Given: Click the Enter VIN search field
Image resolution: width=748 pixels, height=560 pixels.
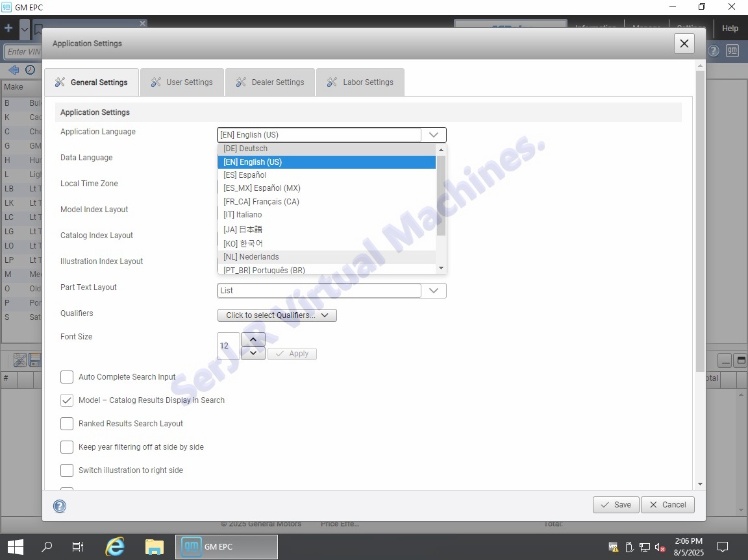Looking at the screenshot, I should (x=23, y=51).
